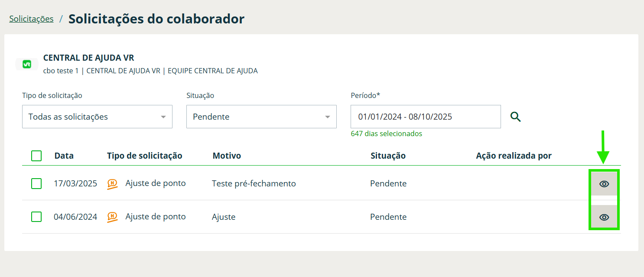Image resolution: width=644 pixels, height=277 pixels.
Task: Open the Tipo de solicitação dropdown
Action: click(x=97, y=117)
